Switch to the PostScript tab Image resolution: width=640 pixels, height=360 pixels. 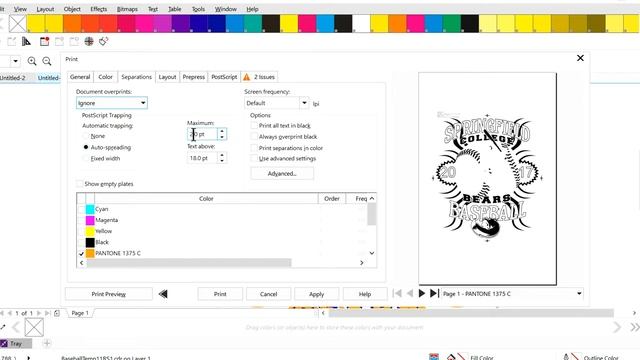coord(224,77)
